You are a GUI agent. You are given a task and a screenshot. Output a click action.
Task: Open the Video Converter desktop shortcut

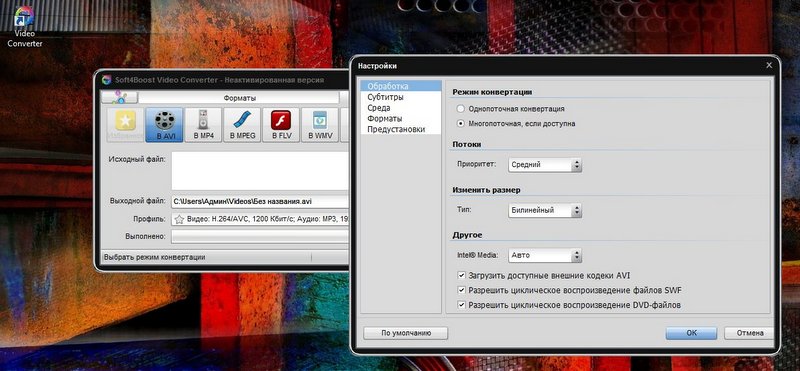24,27
